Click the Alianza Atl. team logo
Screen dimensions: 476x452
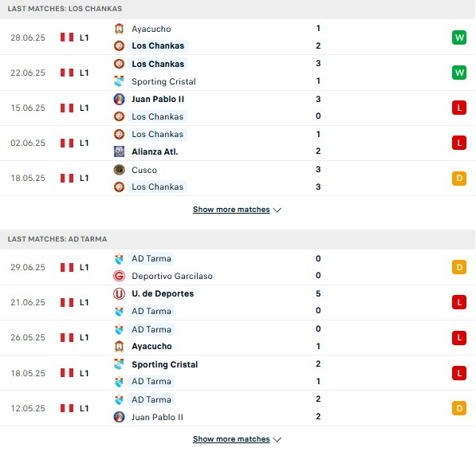pos(119,151)
